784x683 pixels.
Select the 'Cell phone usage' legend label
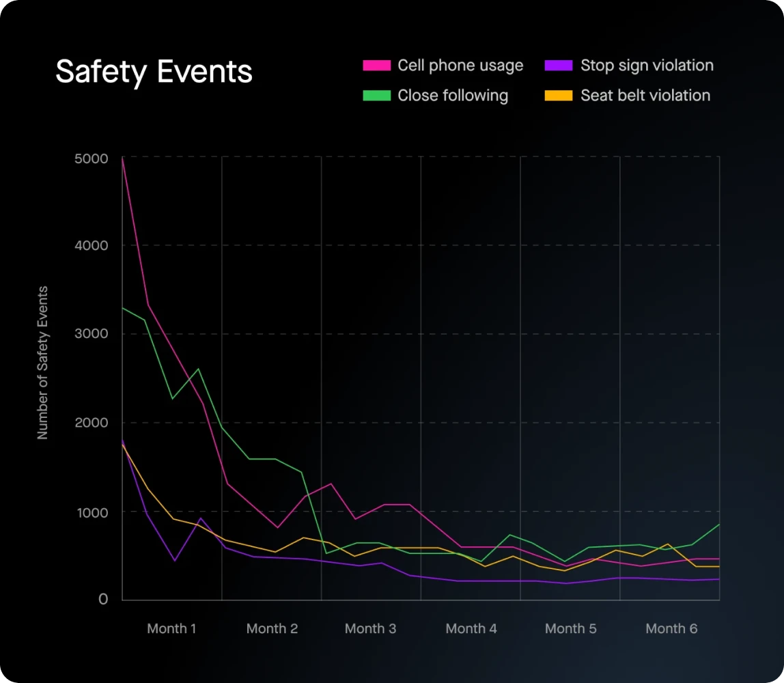460,66
